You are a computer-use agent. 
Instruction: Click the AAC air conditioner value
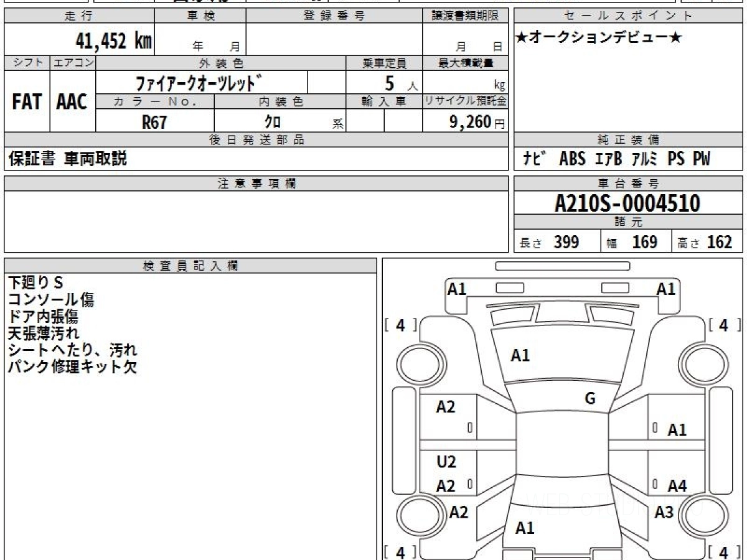(72, 101)
